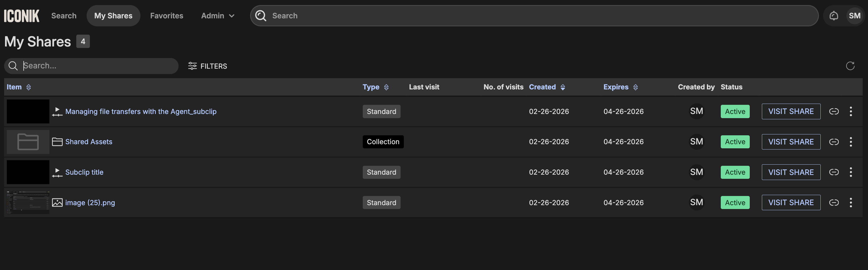868x270 pixels.
Task: Expand the Admin dropdown menu
Action: coord(218,16)
